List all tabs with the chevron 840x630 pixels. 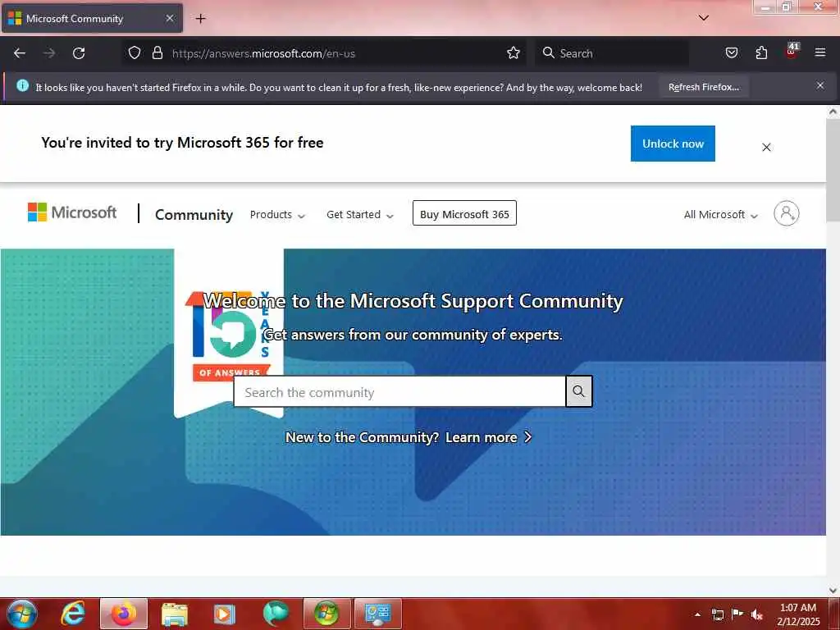pos(703,18)
